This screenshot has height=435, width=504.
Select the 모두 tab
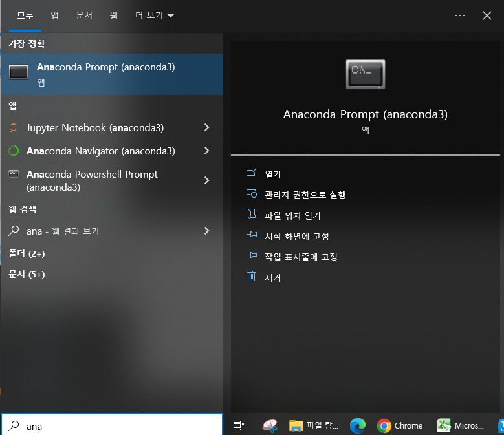coord(25,16)
